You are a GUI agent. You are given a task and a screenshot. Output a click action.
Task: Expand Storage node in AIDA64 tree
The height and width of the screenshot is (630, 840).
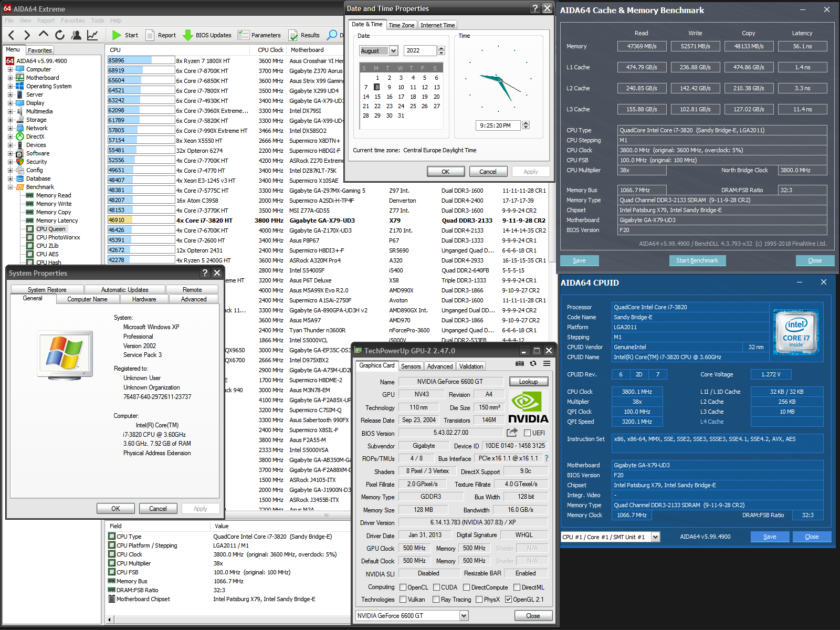pyautogui.click(x=10, y=120)
